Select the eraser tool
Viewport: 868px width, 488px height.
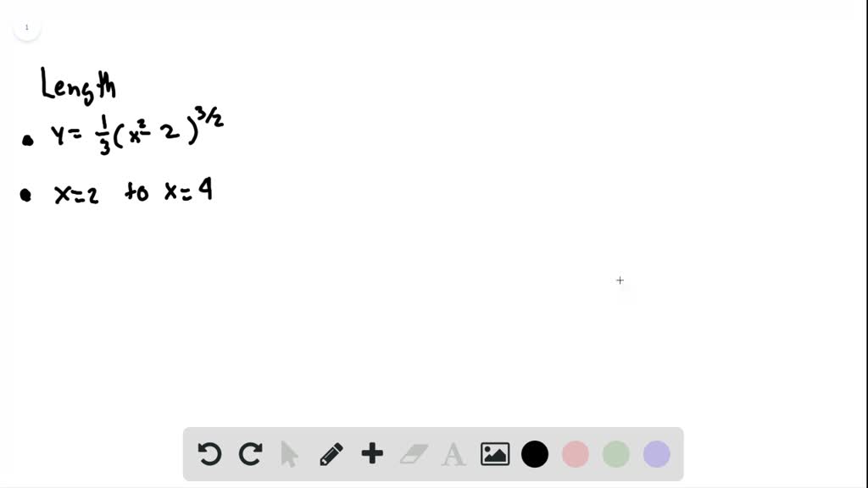pyautogui.click(x=414, y=454)
